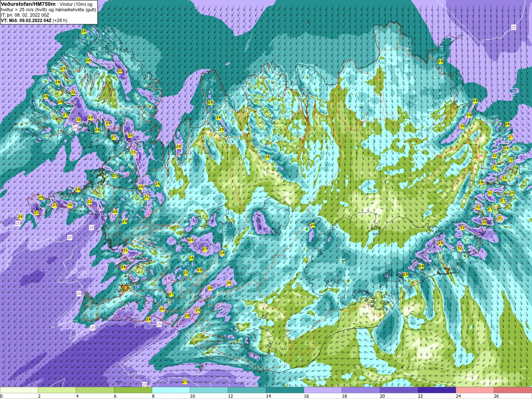Viewport: 532px width, 399px height.
Task: Click the legend tick label '8'
Action: [153, 396]
